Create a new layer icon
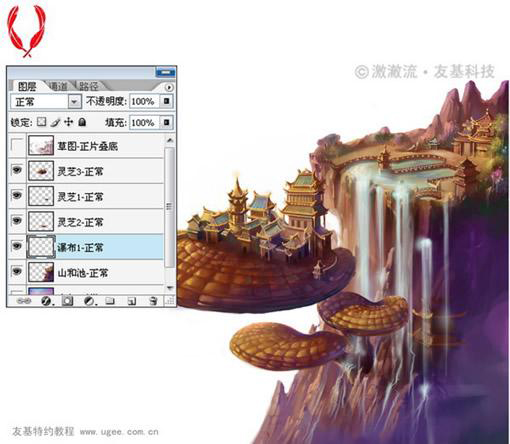Screen dimensions: 510x444 (x=132, y=301)
